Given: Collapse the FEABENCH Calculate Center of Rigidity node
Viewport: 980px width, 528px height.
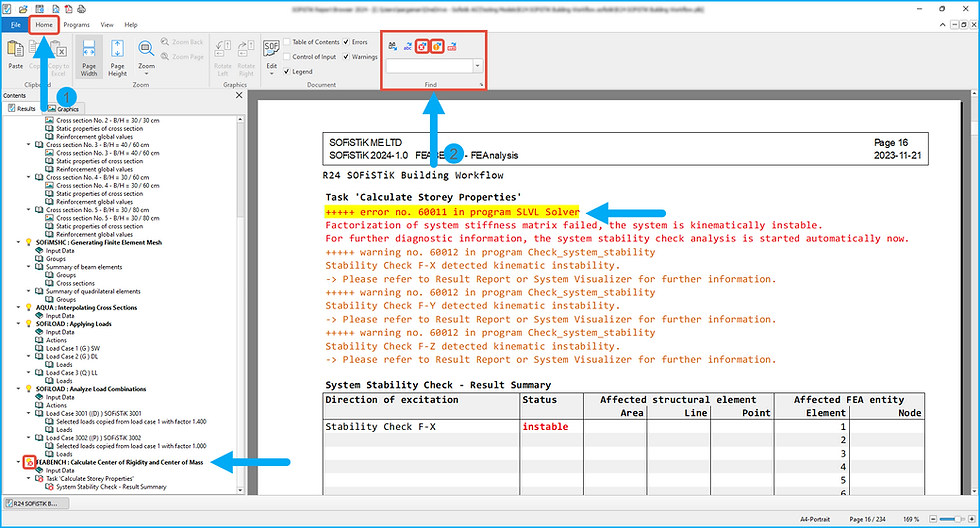Looking at the screenshot, I should pos(18,462).
